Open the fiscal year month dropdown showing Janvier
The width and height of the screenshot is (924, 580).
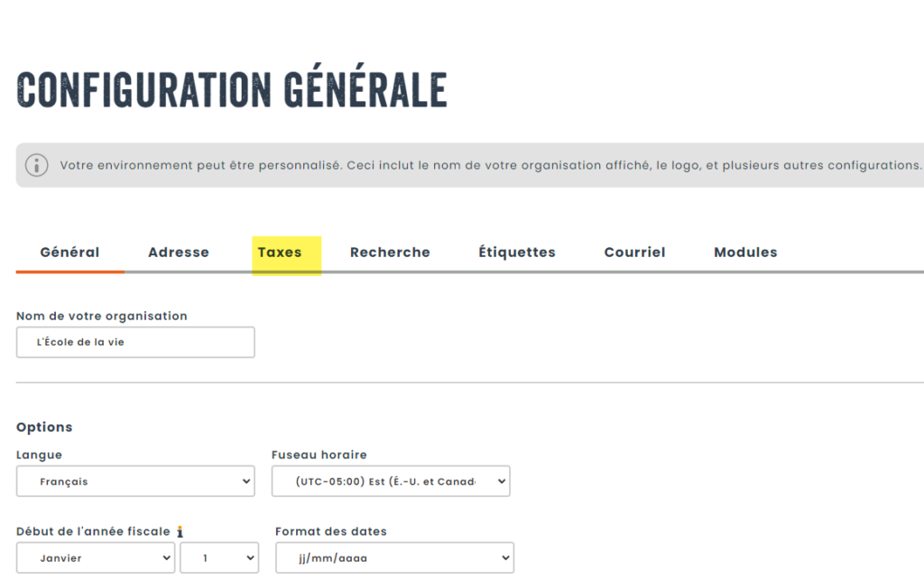tap(96, 558)
